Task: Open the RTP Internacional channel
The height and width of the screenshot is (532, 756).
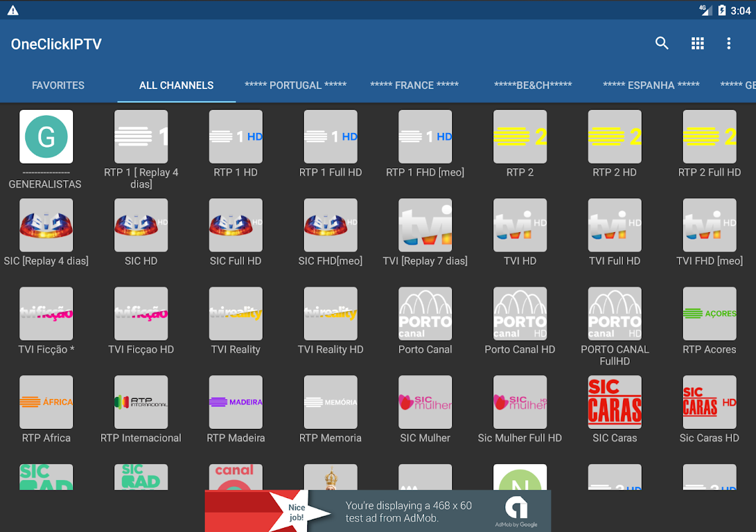Action: [x=141, y=402]
